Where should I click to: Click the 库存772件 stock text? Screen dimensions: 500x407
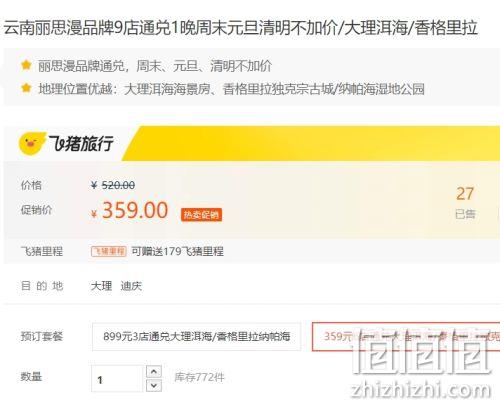click(x=199, y=377)
